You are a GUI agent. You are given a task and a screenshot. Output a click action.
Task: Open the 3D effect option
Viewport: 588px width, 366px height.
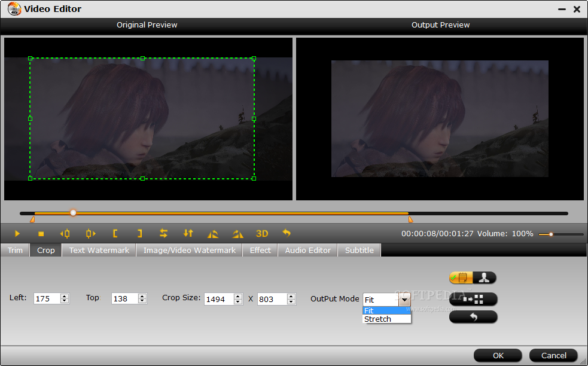click(x=262, y=234)
